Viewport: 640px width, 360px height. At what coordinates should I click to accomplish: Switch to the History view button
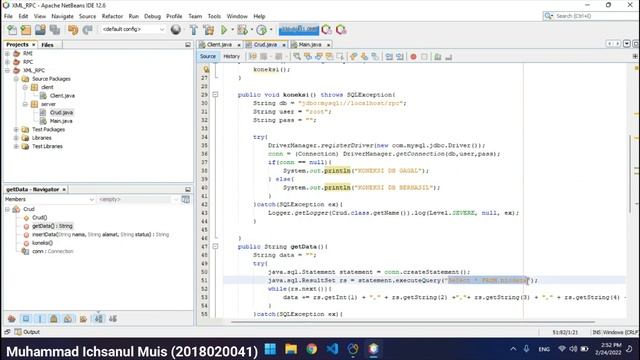(231, 57)
